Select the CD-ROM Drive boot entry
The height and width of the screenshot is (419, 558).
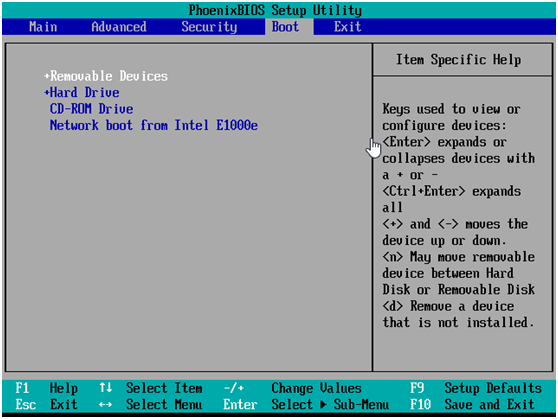91,109
